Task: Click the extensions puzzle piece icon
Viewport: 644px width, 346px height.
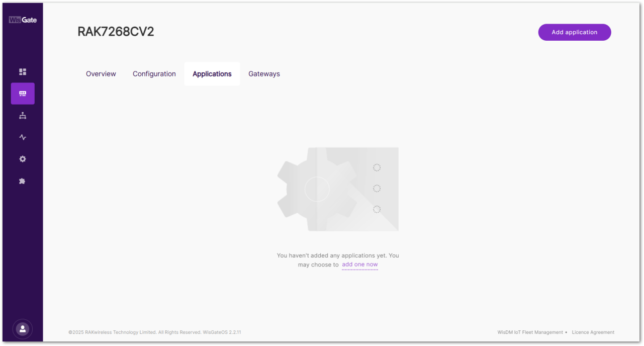Action: coord(23,181)
